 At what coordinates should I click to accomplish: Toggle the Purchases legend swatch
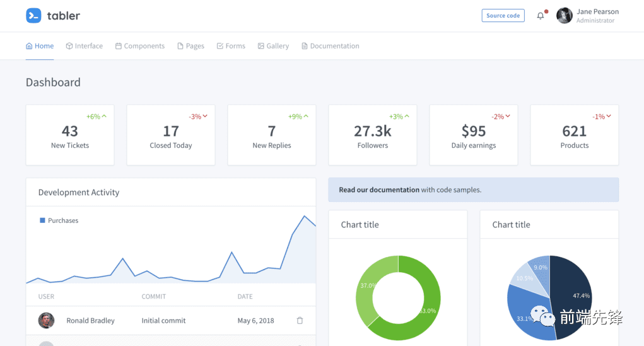pyautogui.click(x=42, y=220)
